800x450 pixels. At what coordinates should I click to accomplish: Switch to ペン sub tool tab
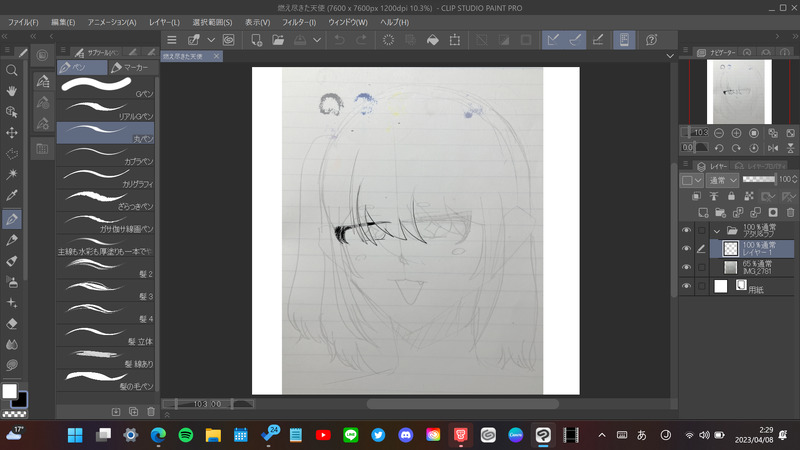pos(82,67)
